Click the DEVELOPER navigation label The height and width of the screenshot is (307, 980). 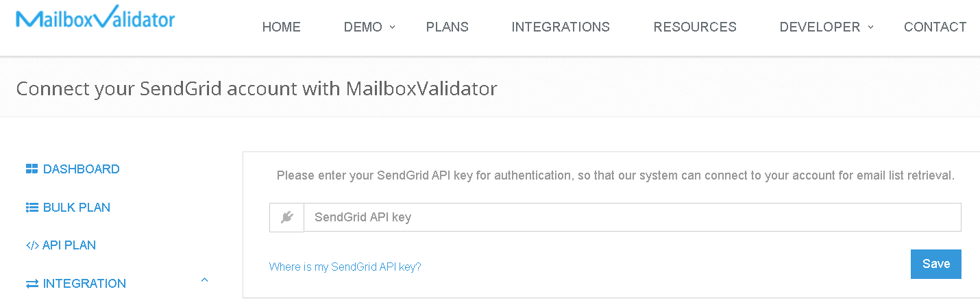coord(820,27)
